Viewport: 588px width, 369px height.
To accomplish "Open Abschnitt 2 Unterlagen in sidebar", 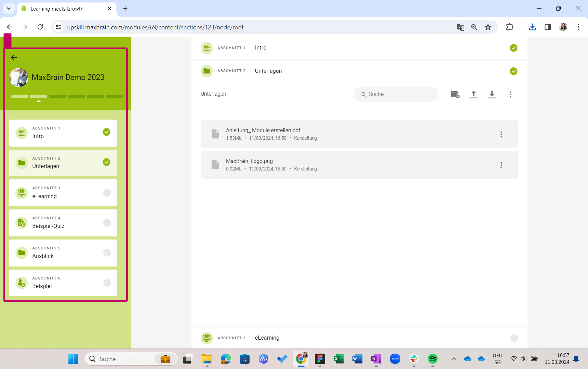I will click(63, 163).
